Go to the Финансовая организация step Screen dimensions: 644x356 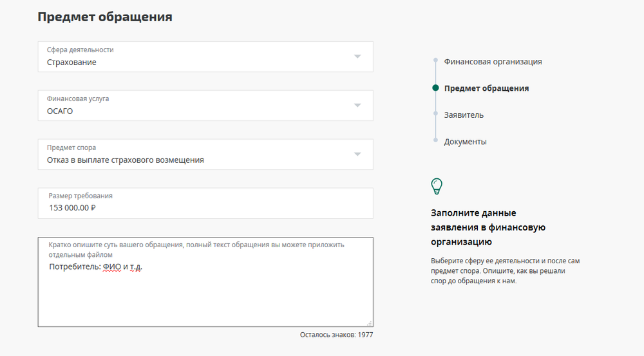(493, 62)
